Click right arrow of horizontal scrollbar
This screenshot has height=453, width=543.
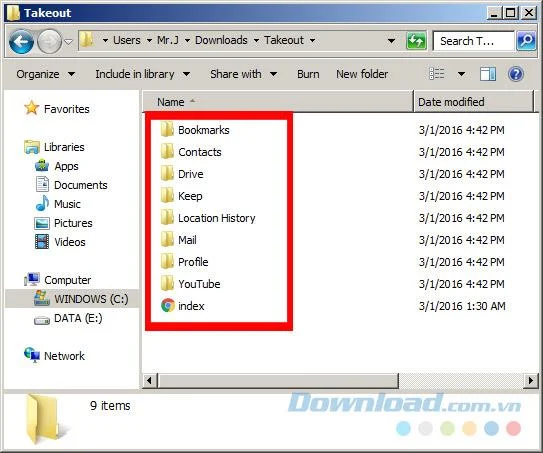pyautogui.click(x=531, y=381)
